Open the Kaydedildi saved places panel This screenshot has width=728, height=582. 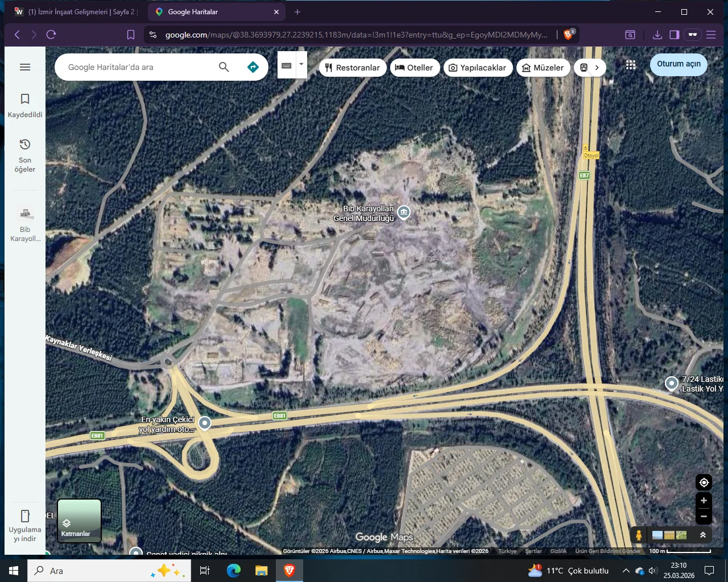[x=25, y=106]
